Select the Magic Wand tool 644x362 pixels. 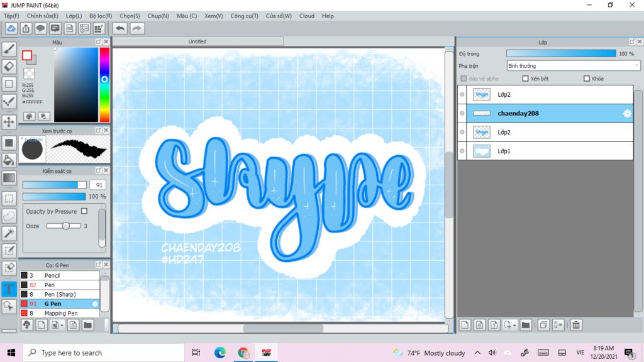9,233
